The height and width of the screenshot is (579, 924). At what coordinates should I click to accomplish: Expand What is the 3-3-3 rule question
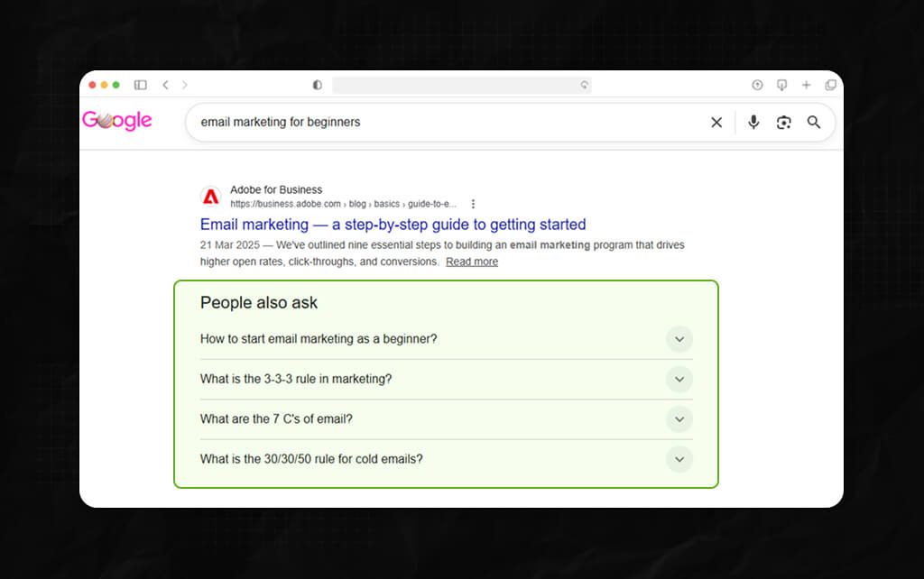679,380
